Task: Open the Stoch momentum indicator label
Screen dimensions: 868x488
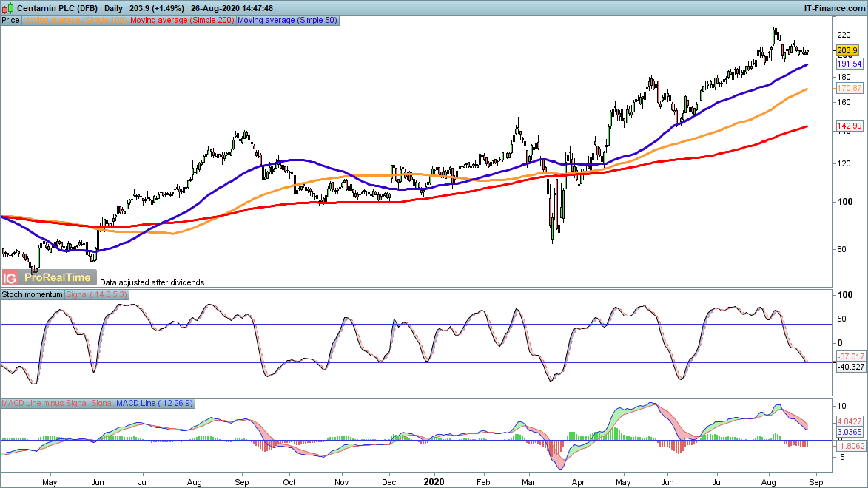Action: pos(33,294)
